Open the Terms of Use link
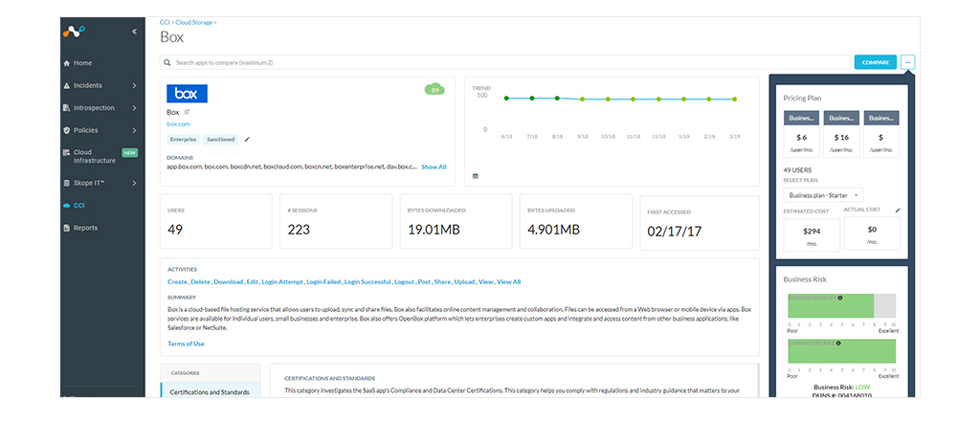This screenshot has width=980, height=423. pyautogui.click(x=186, y=344)
